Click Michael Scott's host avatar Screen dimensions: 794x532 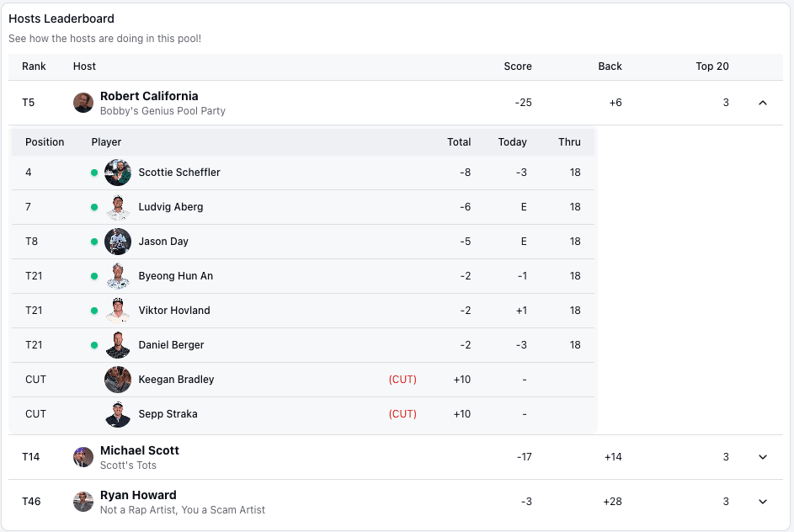[x=83, y=457]
